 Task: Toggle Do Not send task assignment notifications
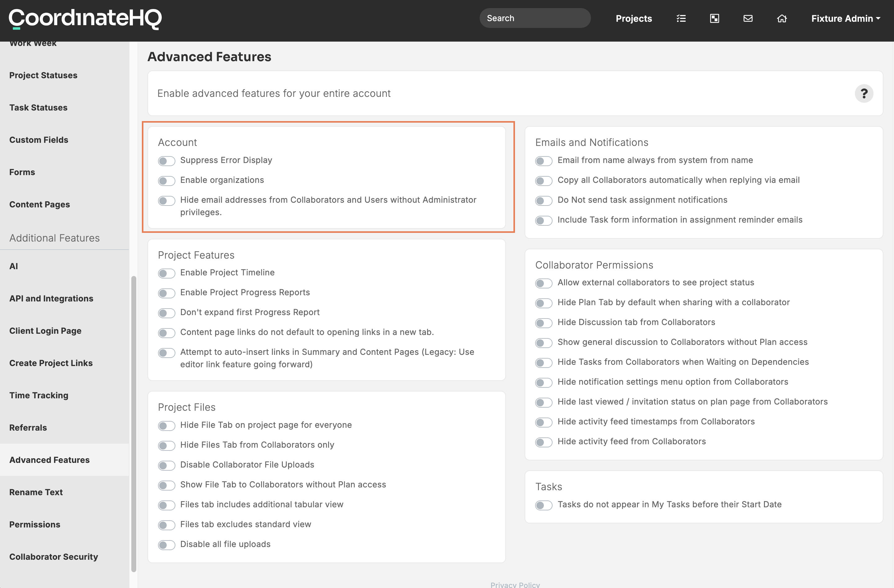click(x=544, y=201)
